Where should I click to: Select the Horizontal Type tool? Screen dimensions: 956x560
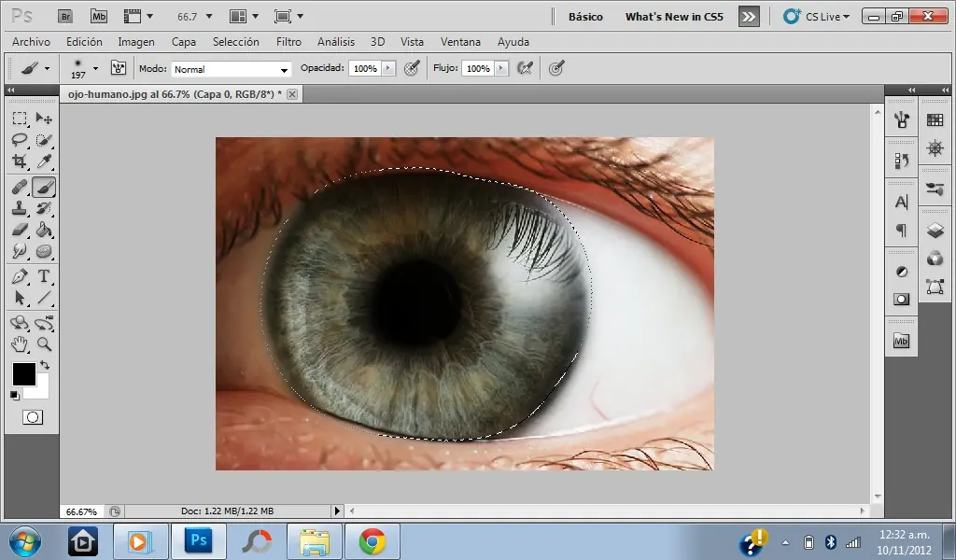[43, 276]
